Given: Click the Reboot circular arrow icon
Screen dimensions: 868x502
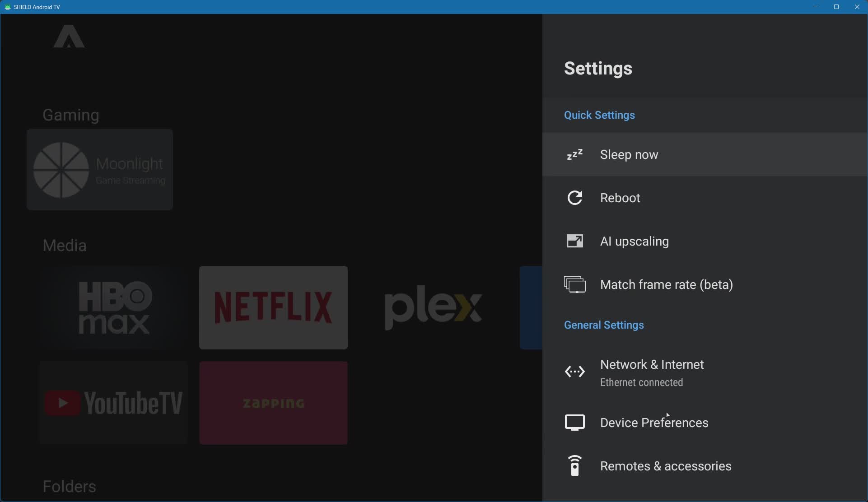Looking at the screenshot, I should tap(574, 198).
